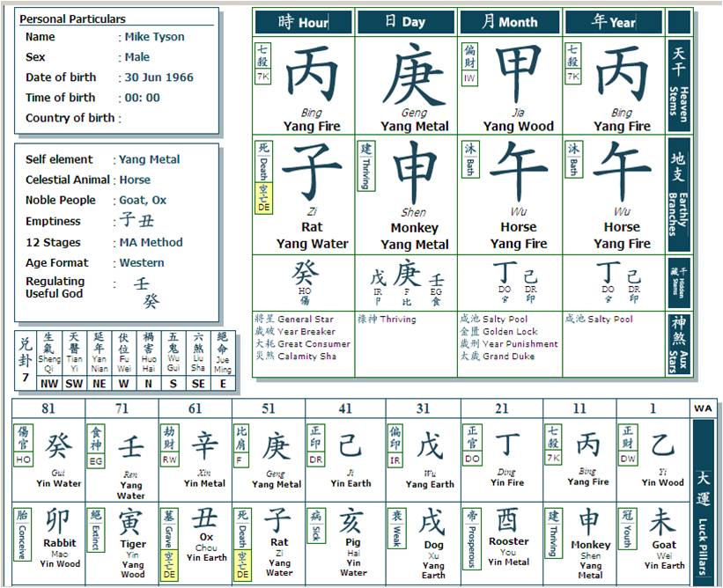Click the Wu Horse year branch glyph

coord(621,172)
